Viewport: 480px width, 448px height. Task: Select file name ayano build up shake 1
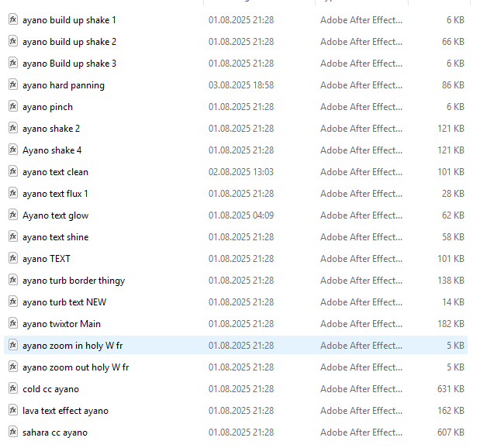pos(69,20)
